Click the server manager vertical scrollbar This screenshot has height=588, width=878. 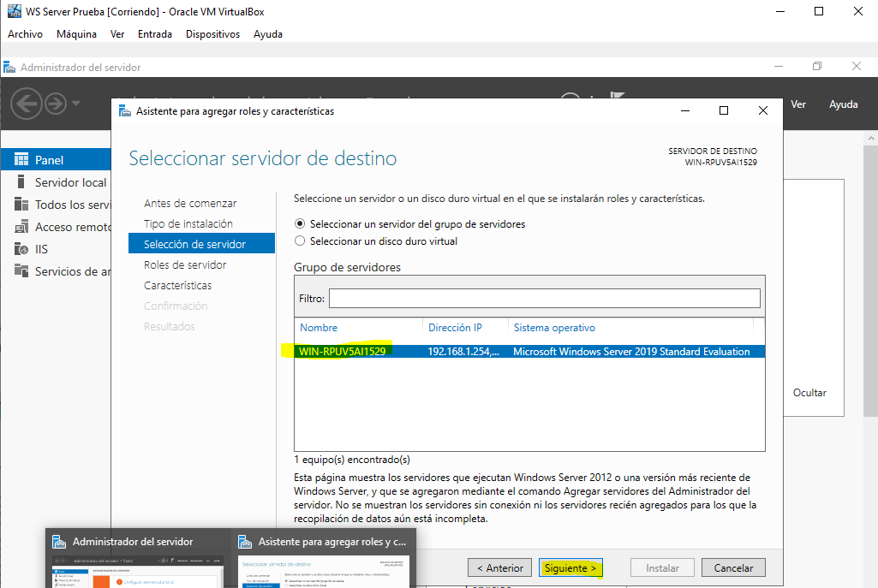(871, 280)
